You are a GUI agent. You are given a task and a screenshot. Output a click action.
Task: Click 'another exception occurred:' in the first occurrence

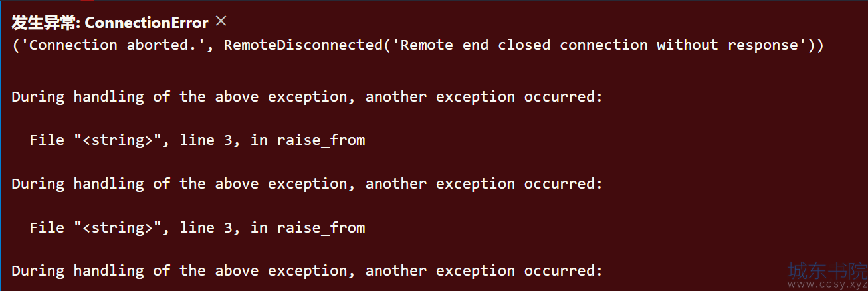point(484,97)
